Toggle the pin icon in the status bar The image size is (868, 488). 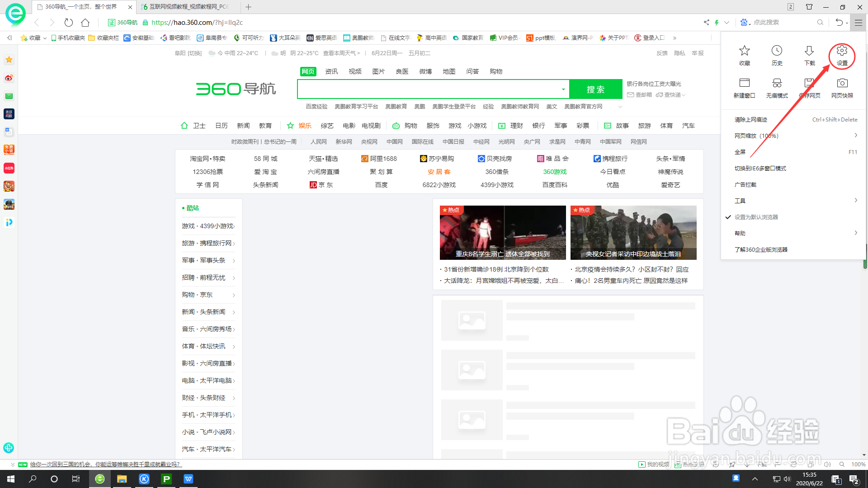(x=732, y=465)
